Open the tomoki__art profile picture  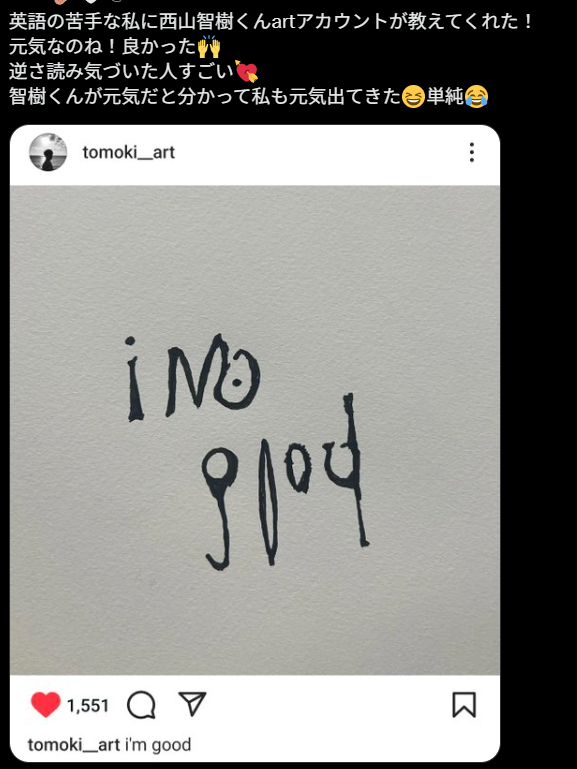48,152
